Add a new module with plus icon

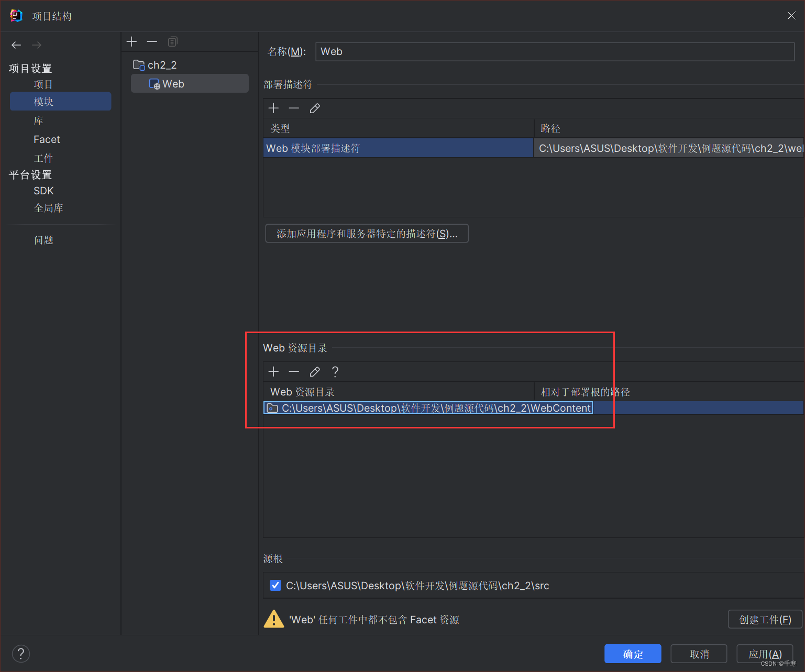click(131, 41)
